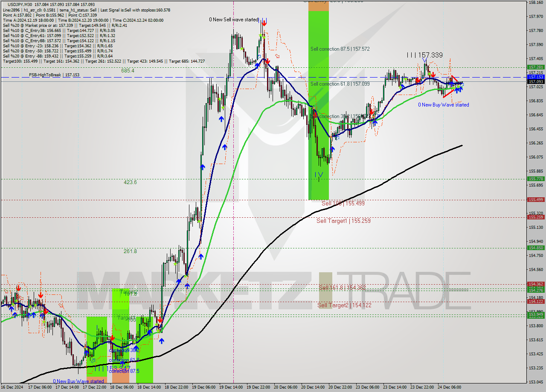Click the green 155.778 price tag on axis

(x=536, y=179)
